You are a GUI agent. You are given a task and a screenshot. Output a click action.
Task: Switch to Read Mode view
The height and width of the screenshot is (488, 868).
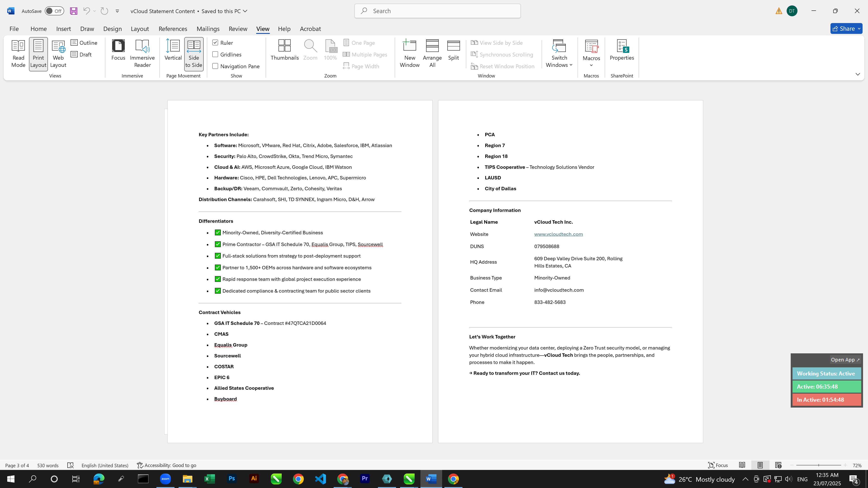[x=18, y=54]
